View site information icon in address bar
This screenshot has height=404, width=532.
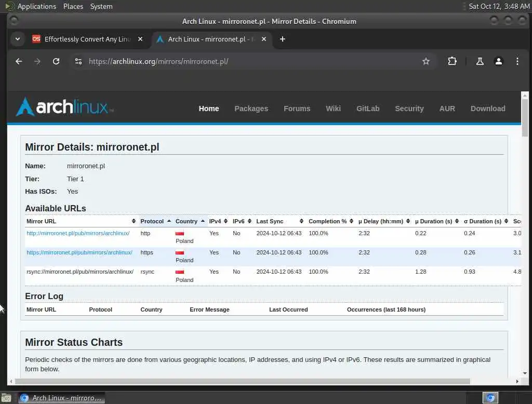pyautogui.click(x=78, y=61)
